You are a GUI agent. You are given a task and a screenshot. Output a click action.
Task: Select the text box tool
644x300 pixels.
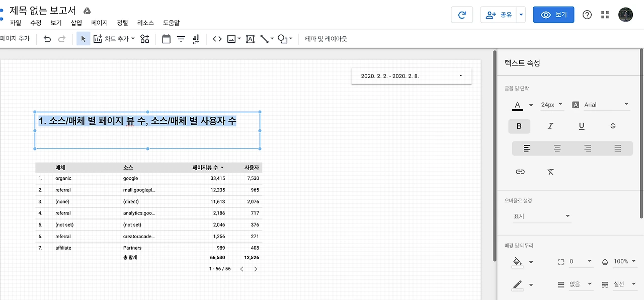[x=250, y=39]
